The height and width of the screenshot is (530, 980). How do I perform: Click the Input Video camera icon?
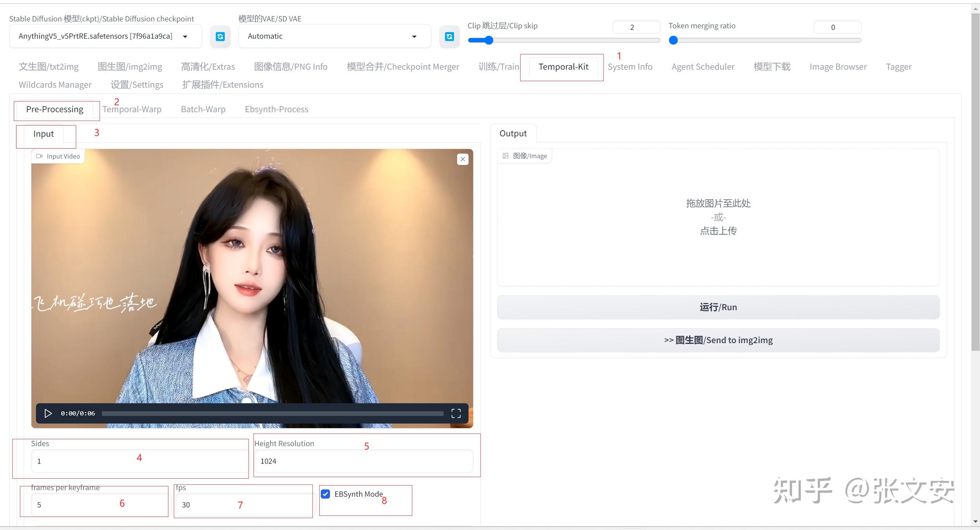[x=39, y=156]
